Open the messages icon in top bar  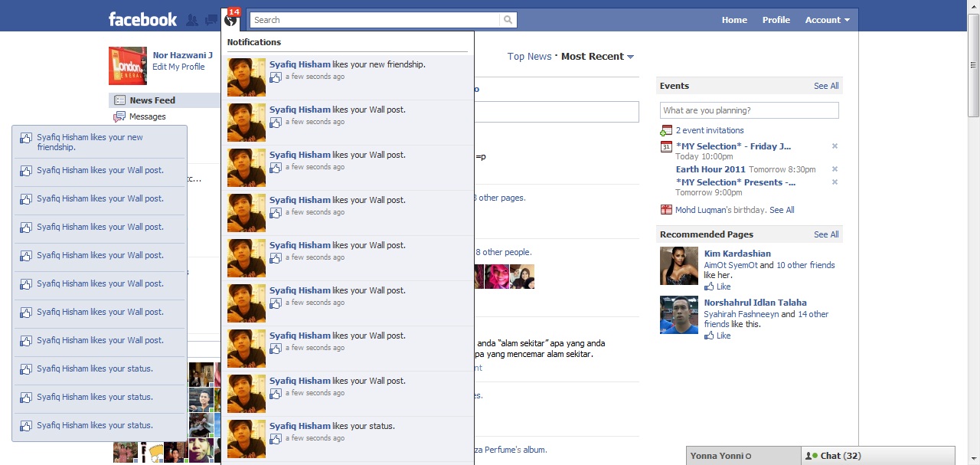(211, 20)
